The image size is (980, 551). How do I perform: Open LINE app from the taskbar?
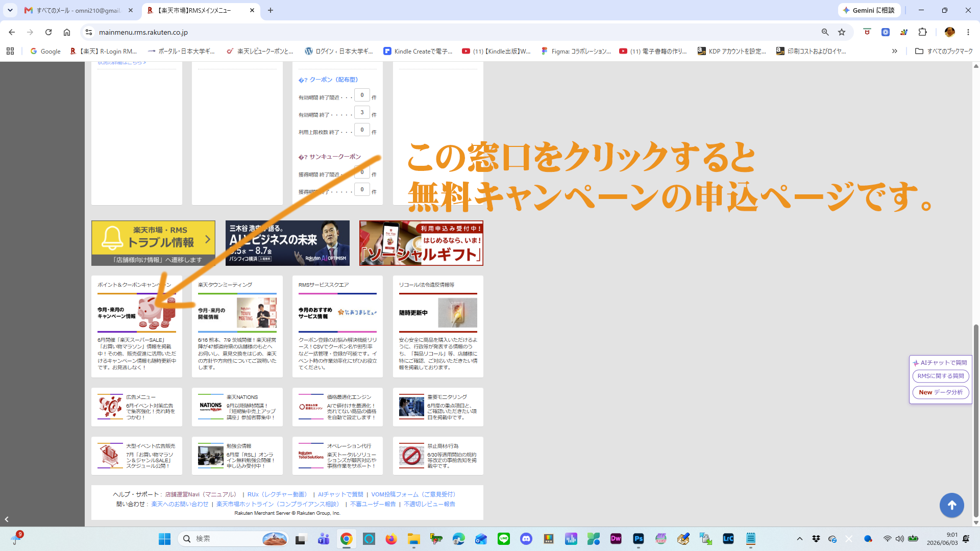tap(504, 539)
